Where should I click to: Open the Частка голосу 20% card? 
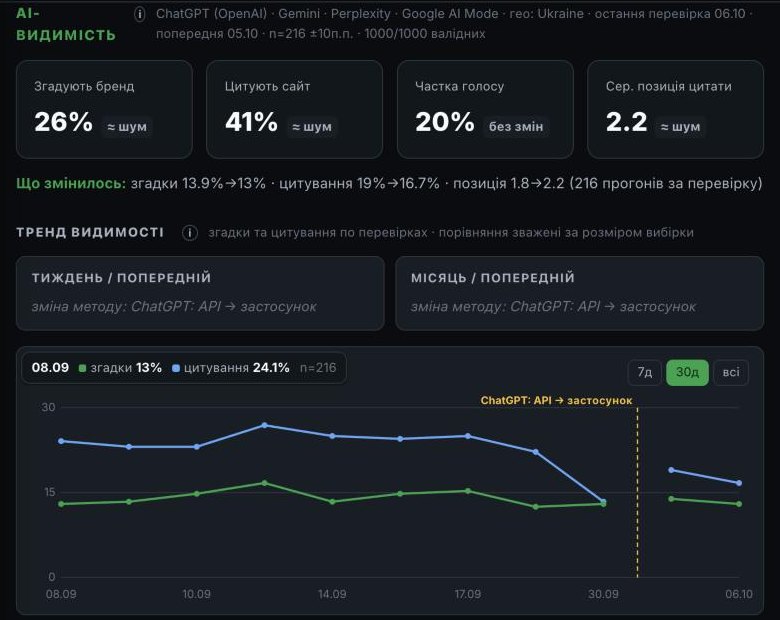point(485,109)
